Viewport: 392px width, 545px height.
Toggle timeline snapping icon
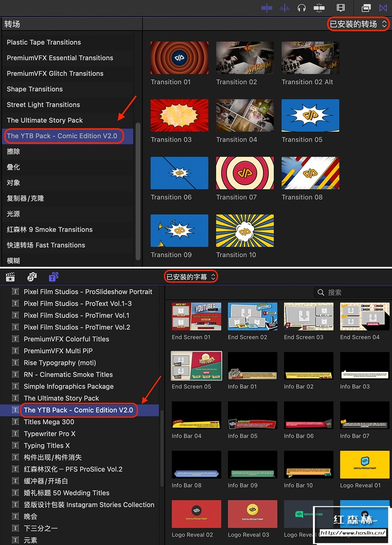click(319, 8)
